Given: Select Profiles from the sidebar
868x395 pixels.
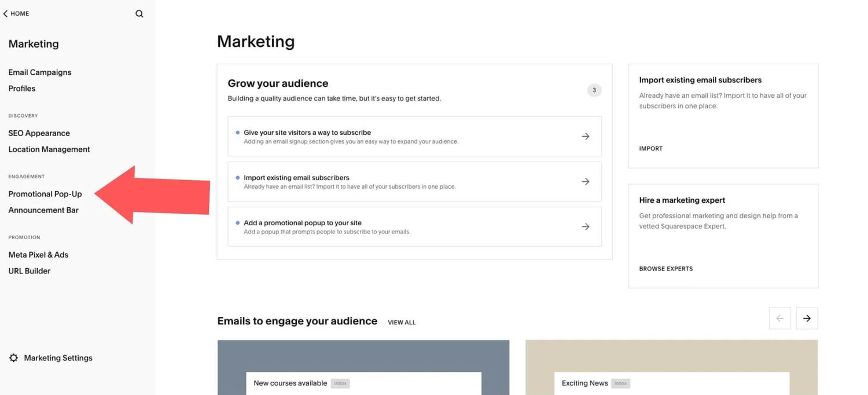Looking at the screenshot, I should (x=21, y=88).
